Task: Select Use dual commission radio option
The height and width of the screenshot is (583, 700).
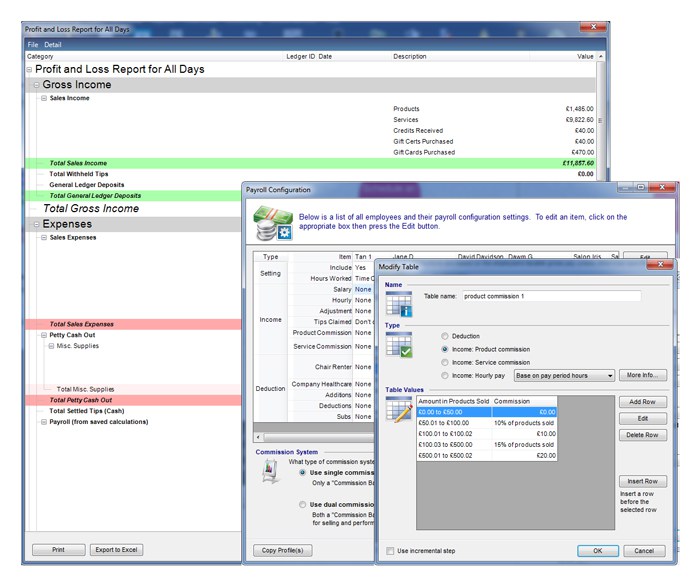Action: (302, 505)
